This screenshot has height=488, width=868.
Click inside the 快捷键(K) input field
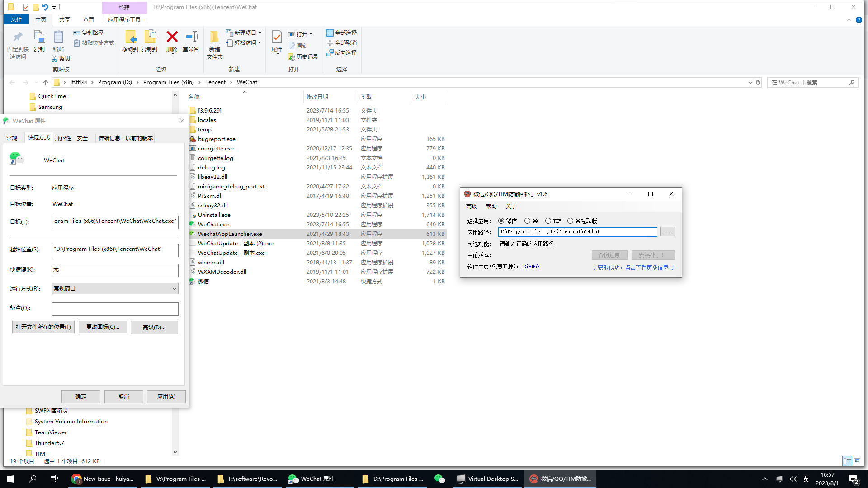click(x=115, y=270)
